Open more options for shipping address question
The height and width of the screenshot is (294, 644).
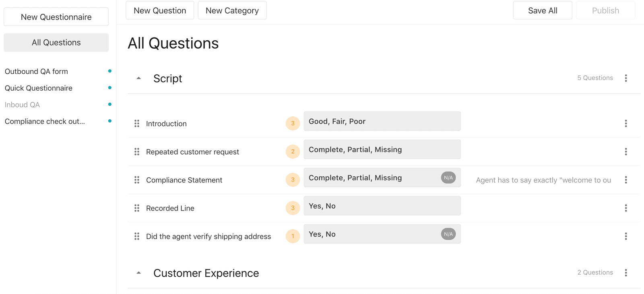click(x=625, y=236)
